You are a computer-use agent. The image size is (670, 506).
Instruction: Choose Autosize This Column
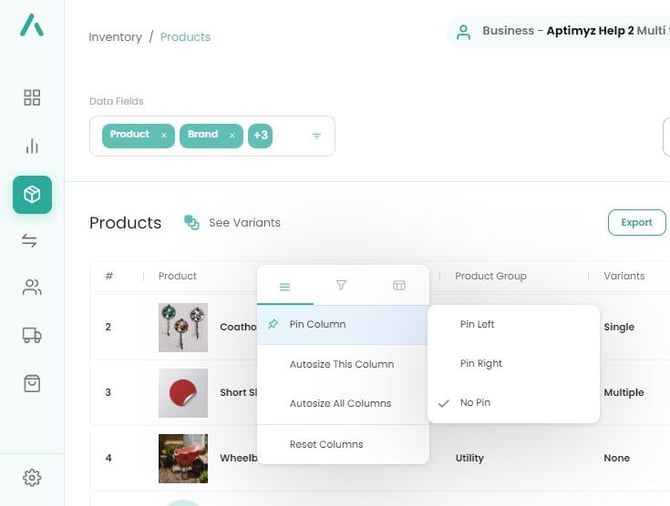coord(341,364)
